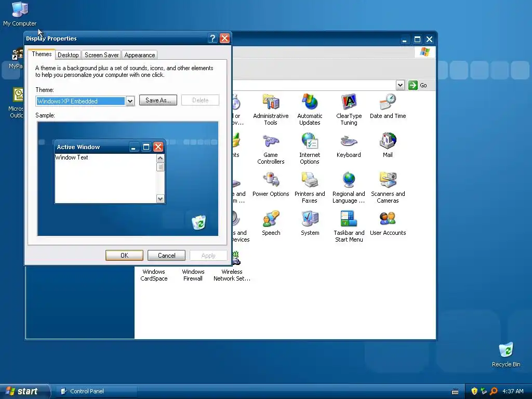Open the Mail applet
This screenshot has width=532, height=399.
pyautogui.click(x=388, y=145)
